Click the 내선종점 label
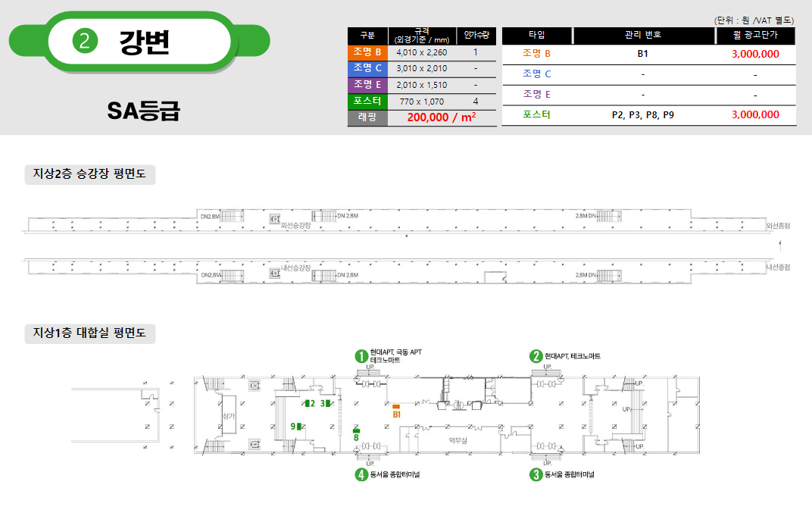This screenshot has height=513, width=812. pyautogui.click(x=779, y=267)
